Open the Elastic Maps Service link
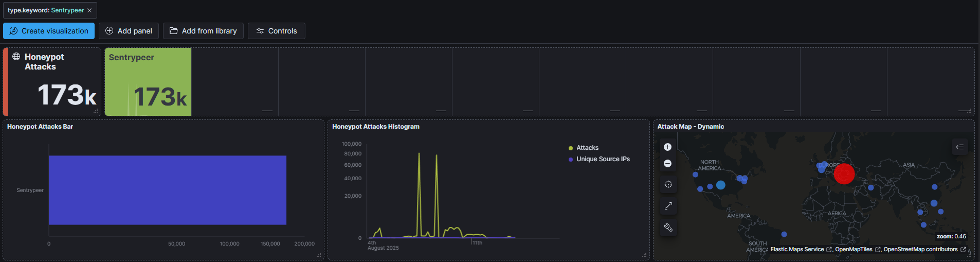Image resolution: width=980 pixels, height=262 pixels. [x=801, y=250]
